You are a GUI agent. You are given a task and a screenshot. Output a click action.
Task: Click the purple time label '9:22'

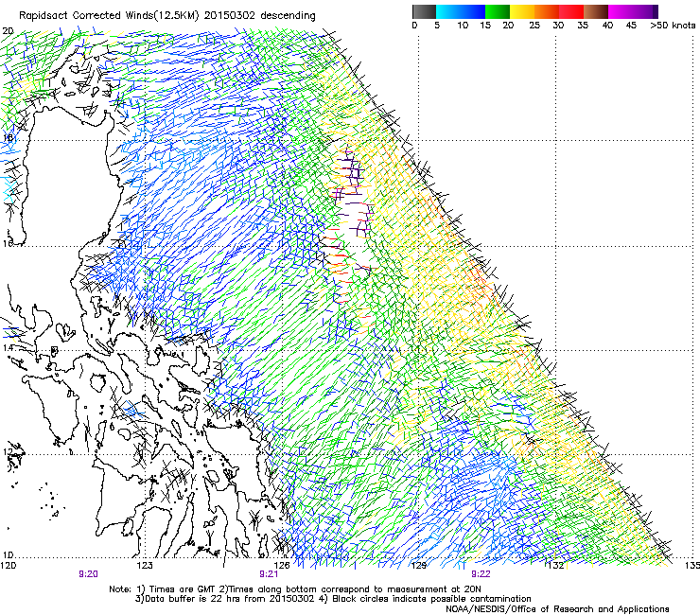tap(481, 574)
